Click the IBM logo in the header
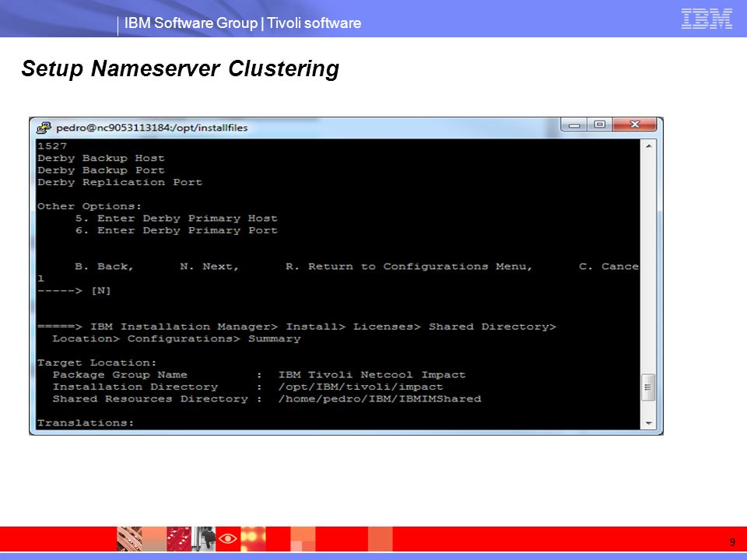This screenshot has width=747, height=560. tap(707, 19)
